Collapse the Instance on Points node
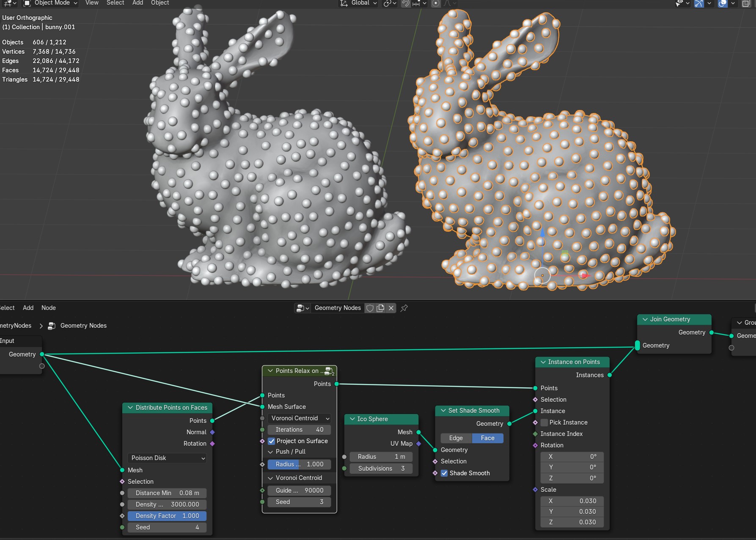 tap(543, 362)
